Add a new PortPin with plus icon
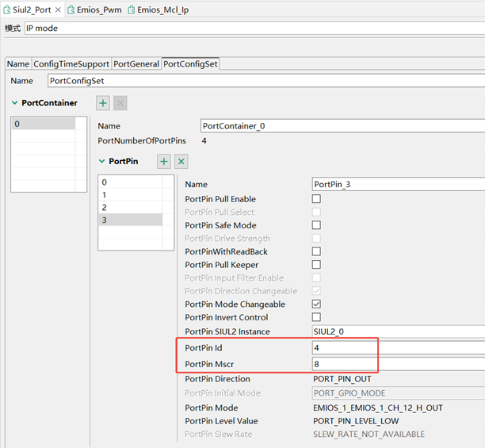 pos(164,161)
